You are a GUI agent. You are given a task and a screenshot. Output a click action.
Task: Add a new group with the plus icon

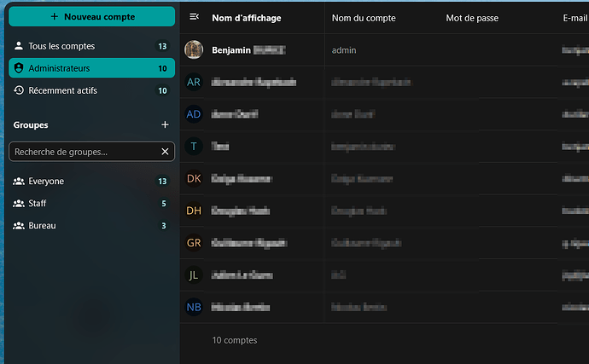tap(165, 124)
